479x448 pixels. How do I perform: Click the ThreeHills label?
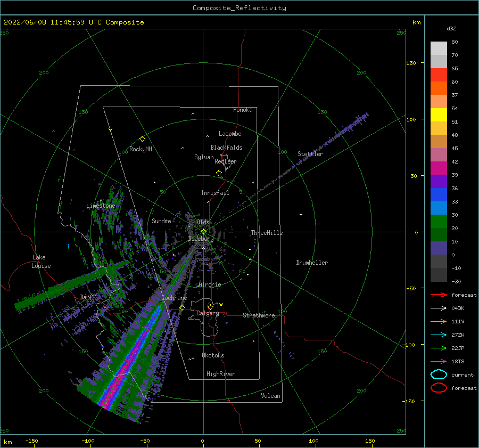click(267, 233)
